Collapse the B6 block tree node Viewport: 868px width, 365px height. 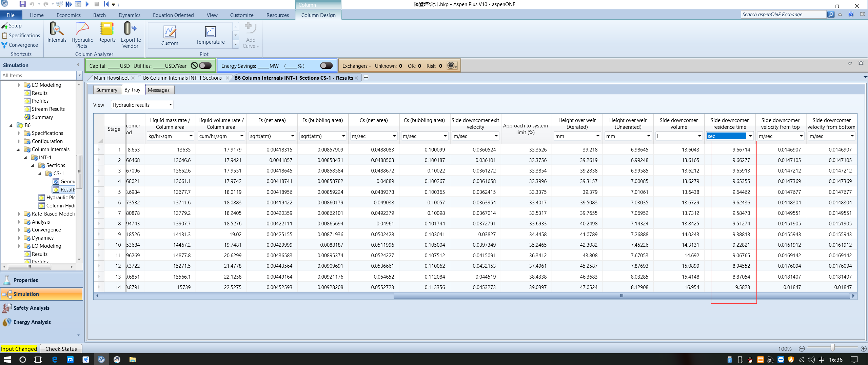coord(11,125)
